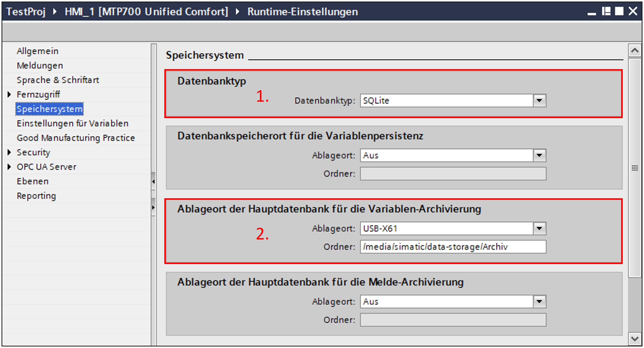Go to Sprache & Schriftart settings
644x348 pixels.
[x=58, y=80]
